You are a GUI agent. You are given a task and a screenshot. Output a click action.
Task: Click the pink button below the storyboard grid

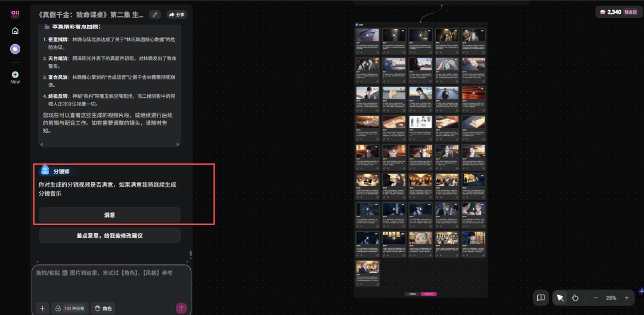tap(429, 294)
